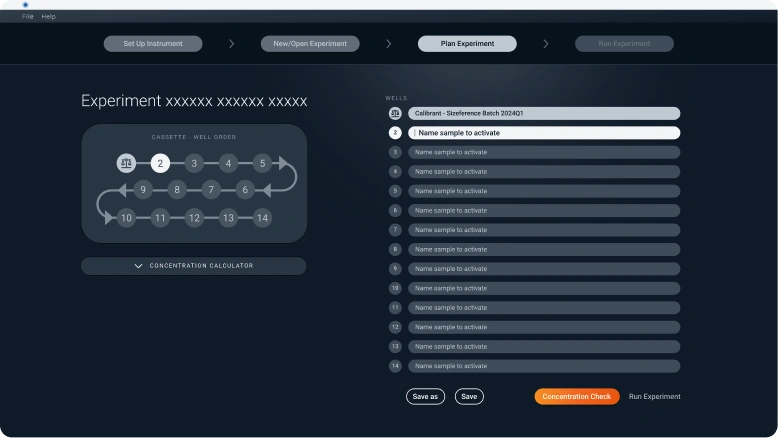Select well 6 in cassette diagram
Image resolution: width=778 pixels, height=438 pixels.
pyautogui.click(x=245, y=190)
